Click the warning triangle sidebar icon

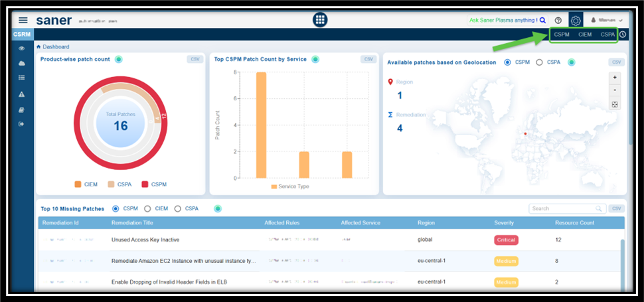tap(22, 94)
